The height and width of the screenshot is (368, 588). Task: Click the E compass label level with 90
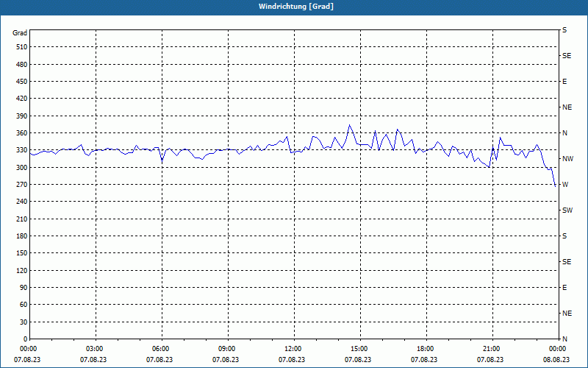point(564,288)
